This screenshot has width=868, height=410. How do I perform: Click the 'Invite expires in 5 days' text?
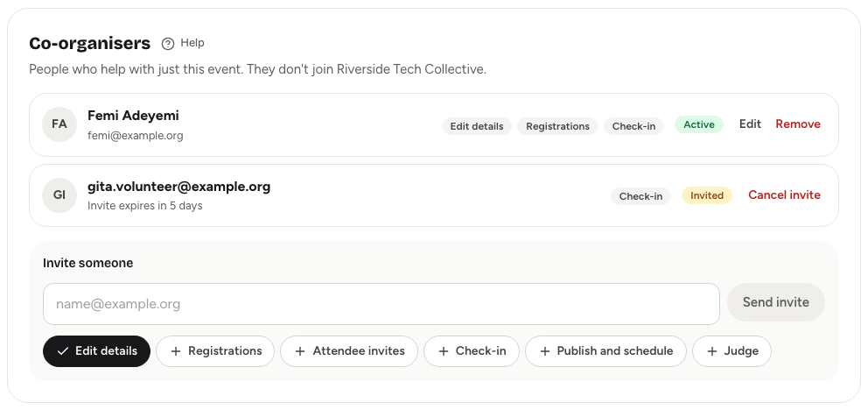pyautogui.click(x=145, y=206)
